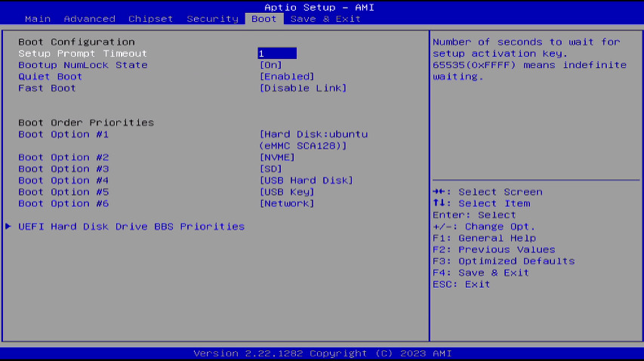644x361 pixels.
Task: Select the Fast Boot label
Action: (x=47, y=88)
